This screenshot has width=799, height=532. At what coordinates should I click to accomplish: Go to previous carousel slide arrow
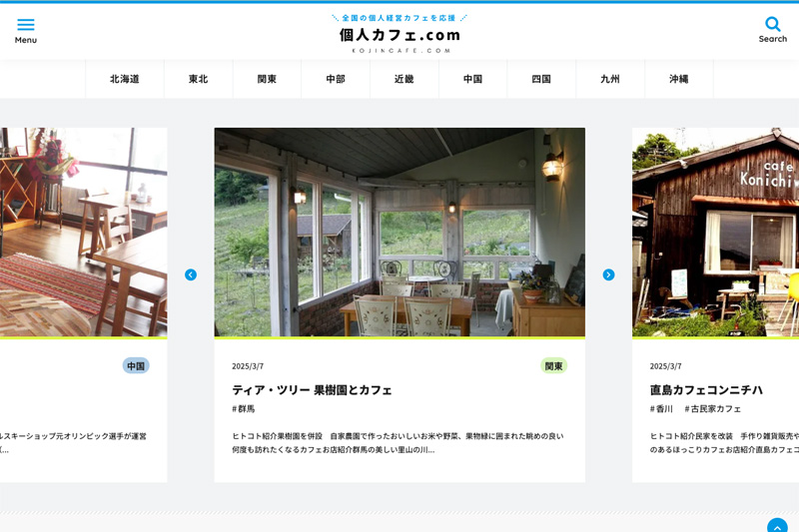click(191, 274)
